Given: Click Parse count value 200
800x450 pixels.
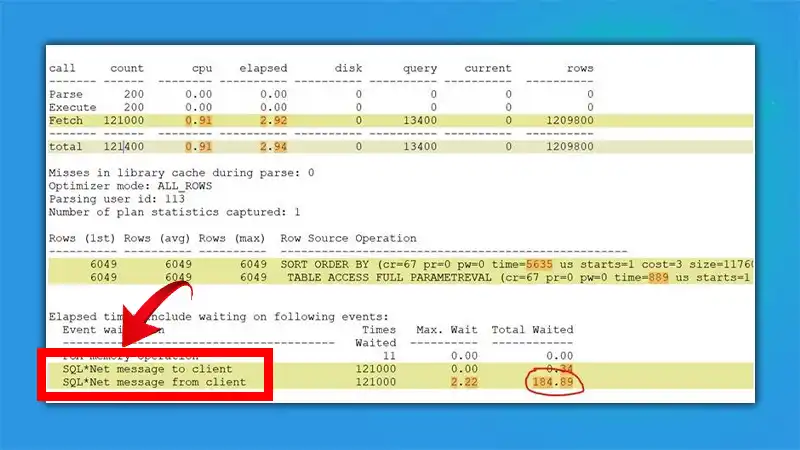Looking at the screenshot, I should pyautogui.click(x=134, y=94).
